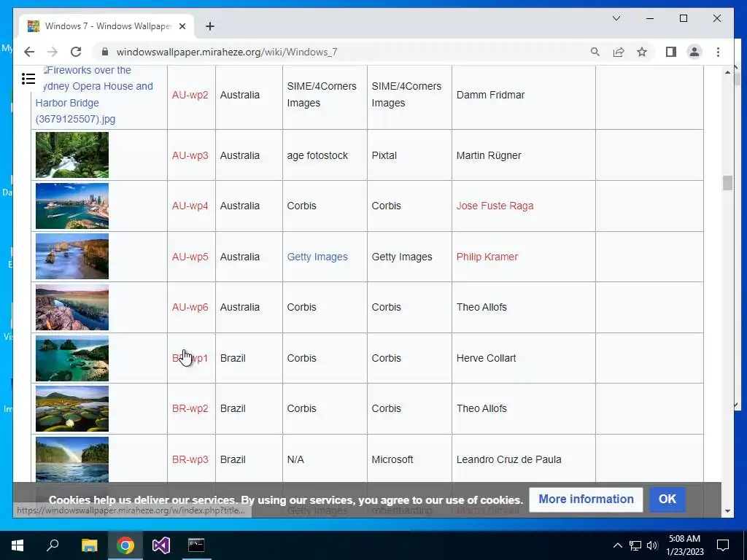Open the AU-wp2 link

click(x=190, y=95)
